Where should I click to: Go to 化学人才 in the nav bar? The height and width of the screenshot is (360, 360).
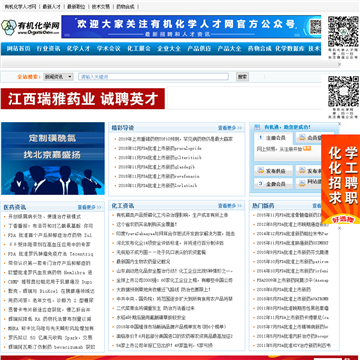click(78, 49)
